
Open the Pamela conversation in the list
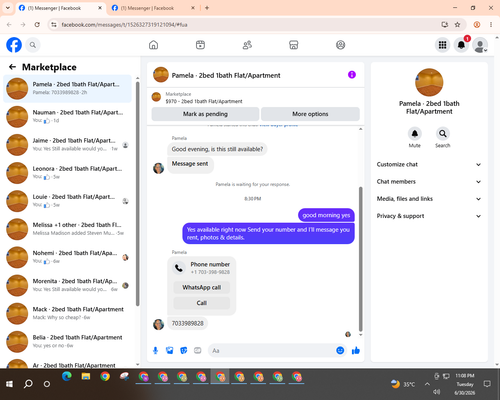67,89
